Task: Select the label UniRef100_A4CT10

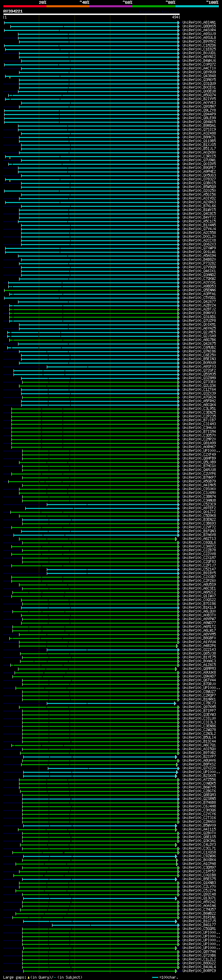Action: coord(199,68)
